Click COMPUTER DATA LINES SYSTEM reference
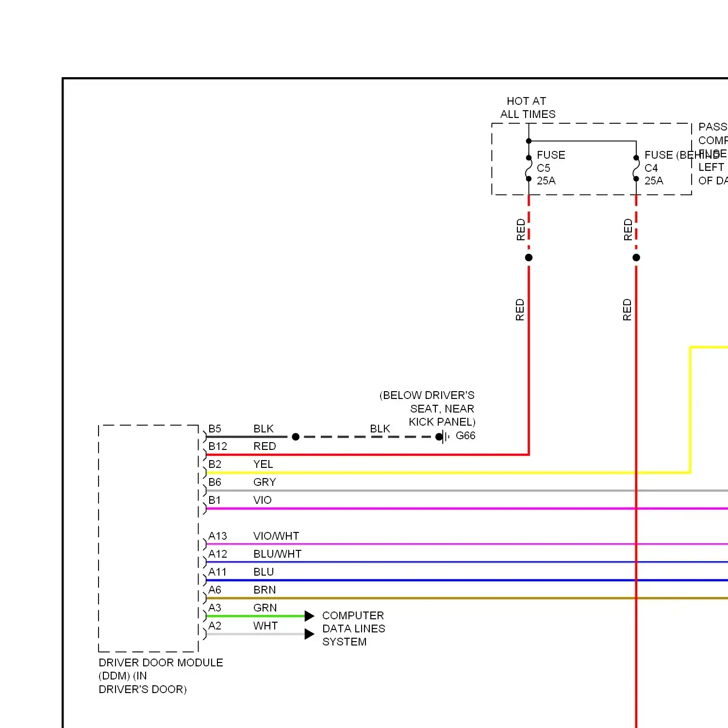 tap(353, 629)
